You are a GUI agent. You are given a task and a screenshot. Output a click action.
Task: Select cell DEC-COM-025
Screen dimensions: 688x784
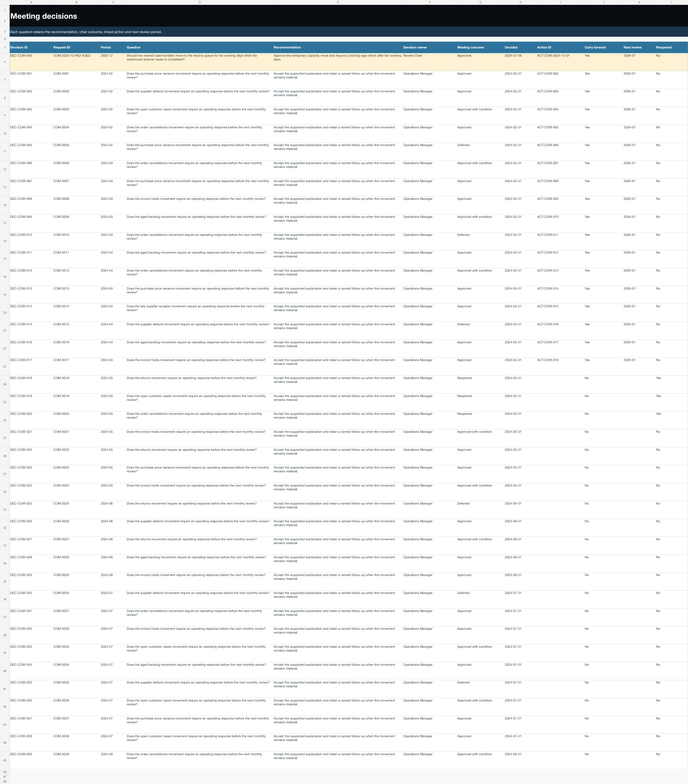click(x=31, y=510)
